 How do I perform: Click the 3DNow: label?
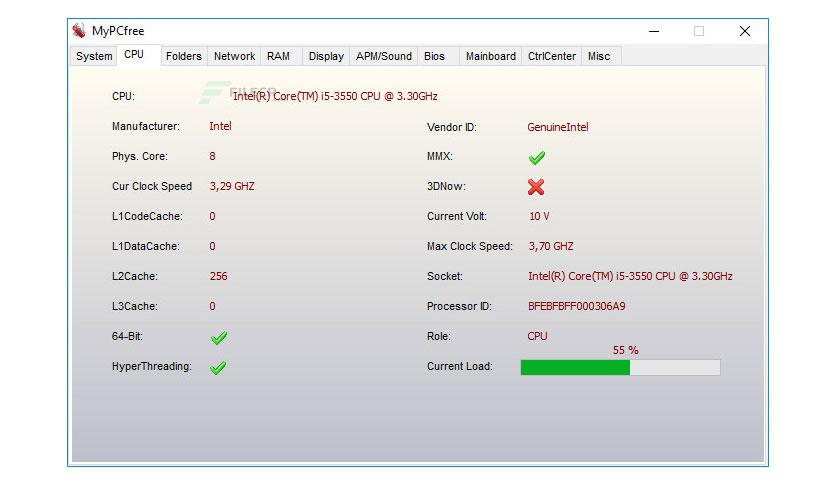click(x=446, y=187)
